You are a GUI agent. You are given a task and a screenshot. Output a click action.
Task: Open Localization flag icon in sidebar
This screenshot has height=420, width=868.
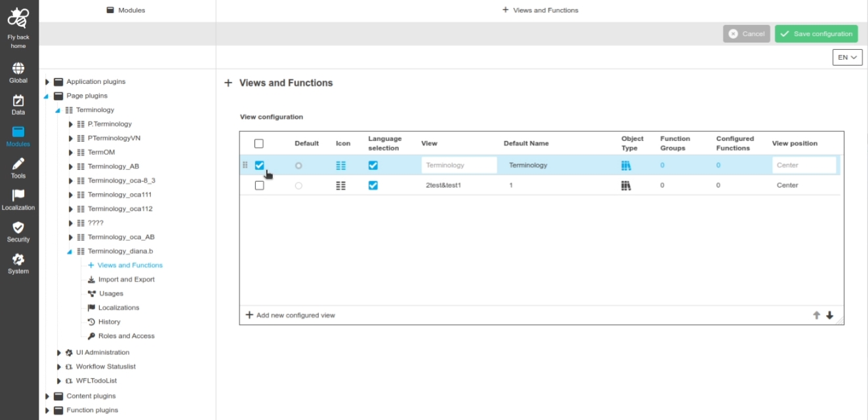click(18, 196)
